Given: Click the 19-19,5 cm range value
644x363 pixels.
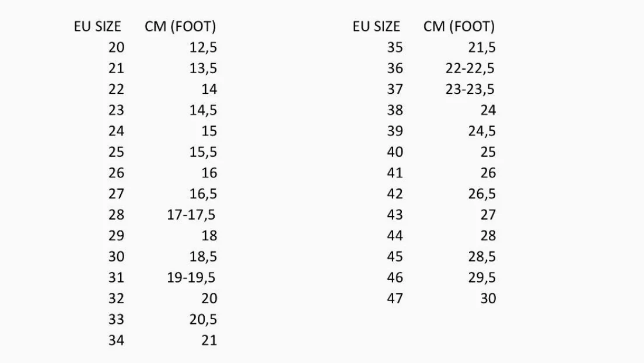Looking at the screenshot, I should (191, 278).
